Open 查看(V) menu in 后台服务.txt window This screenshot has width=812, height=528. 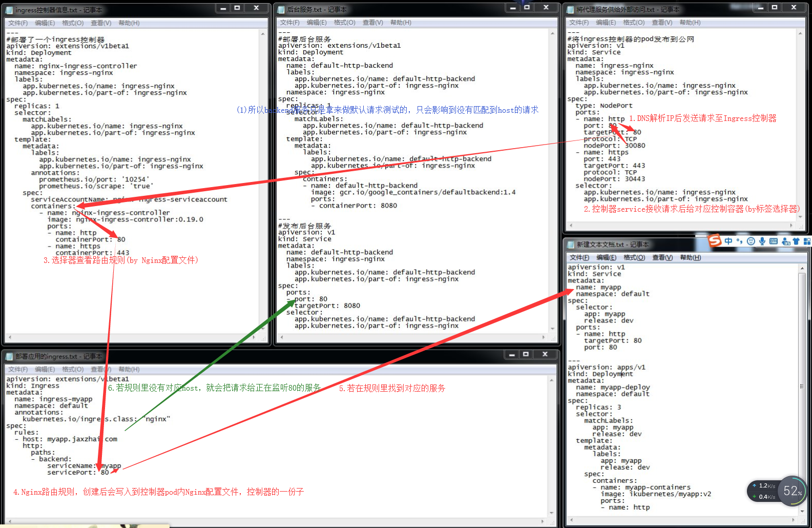coord(373,23)
